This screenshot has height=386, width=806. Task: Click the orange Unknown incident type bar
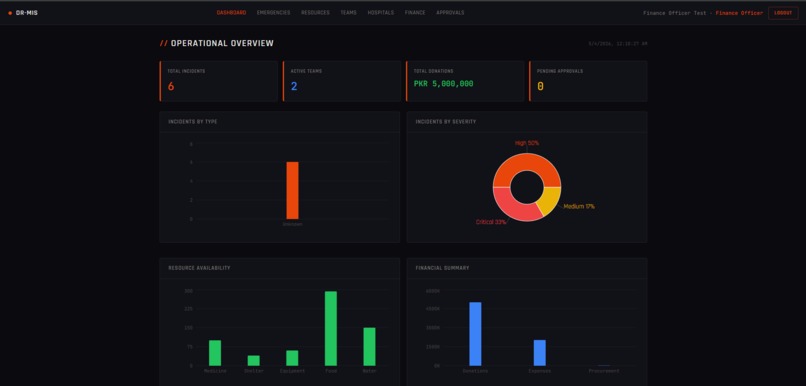pos(292,191)
